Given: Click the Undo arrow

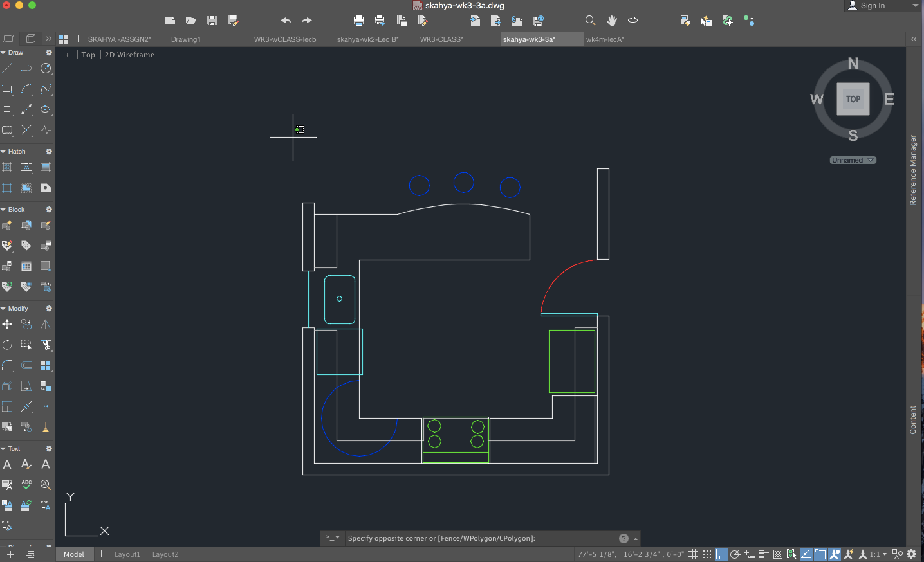Looking at the screenshot, I should pos(286,21).
